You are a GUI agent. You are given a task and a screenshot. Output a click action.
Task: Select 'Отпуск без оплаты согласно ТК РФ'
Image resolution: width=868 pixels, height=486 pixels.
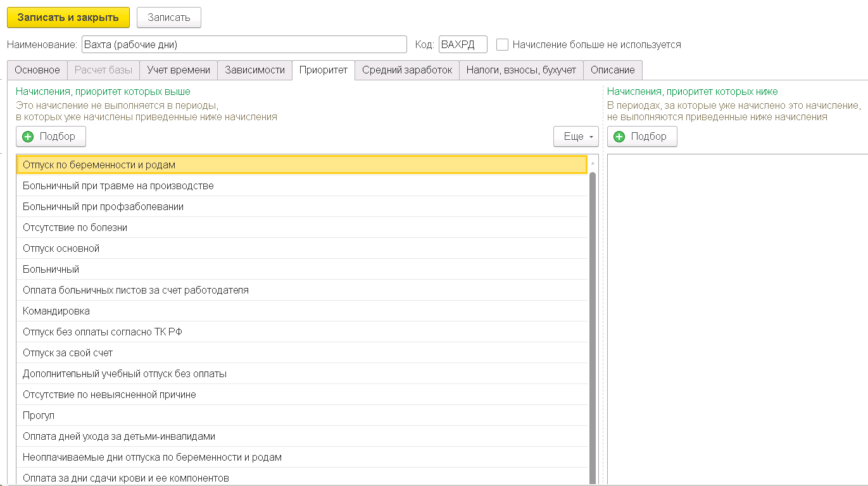point(302,332)
